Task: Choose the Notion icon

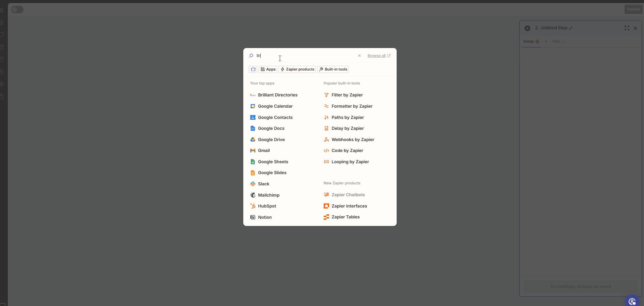Action: (253, 217)
